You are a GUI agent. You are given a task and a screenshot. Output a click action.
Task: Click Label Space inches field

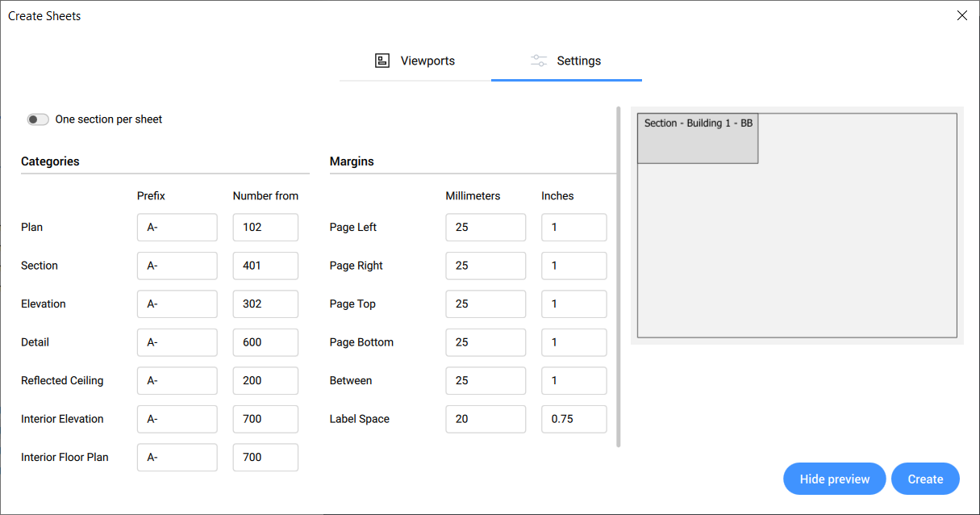pos(573,419)
